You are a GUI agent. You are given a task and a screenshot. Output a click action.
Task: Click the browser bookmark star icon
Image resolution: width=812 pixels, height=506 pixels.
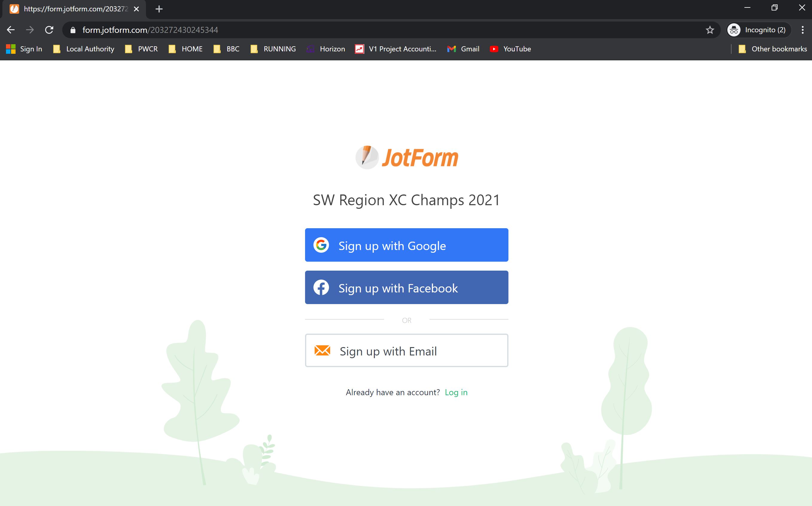coord(709,30)
